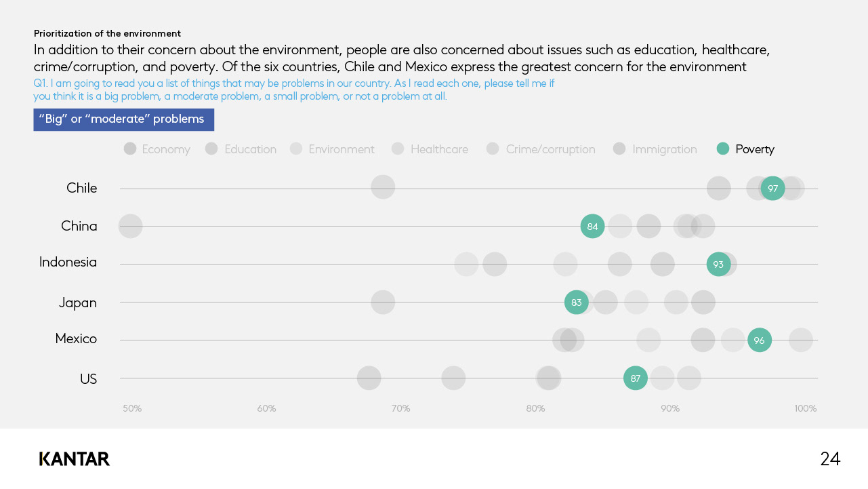Toggle the Economy legend dot
Screen dimensions: 868x489
130,149
